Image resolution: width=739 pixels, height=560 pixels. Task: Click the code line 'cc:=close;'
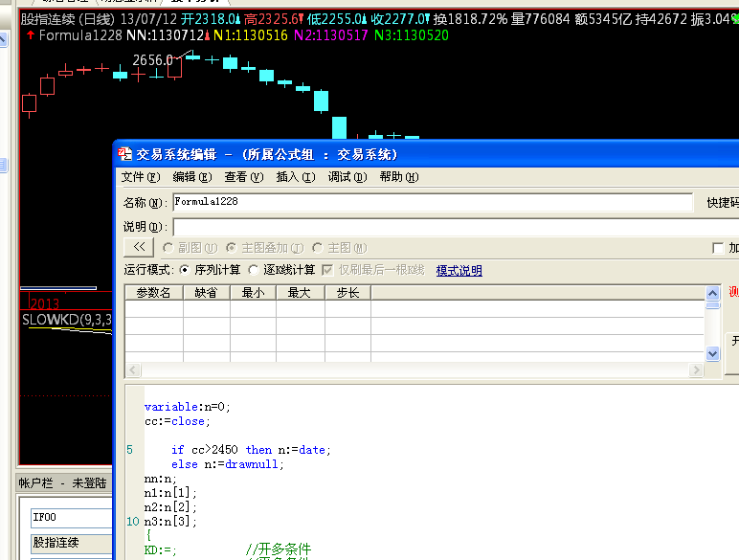coord(177,421)
